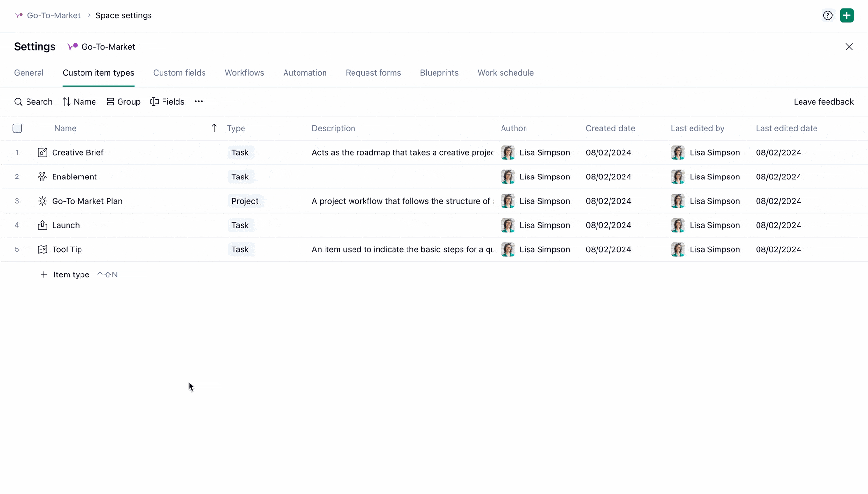Image resolution: width=868 pixels, height=494 pixels.
Task: Add a new Item type
Action: (66, 274)
